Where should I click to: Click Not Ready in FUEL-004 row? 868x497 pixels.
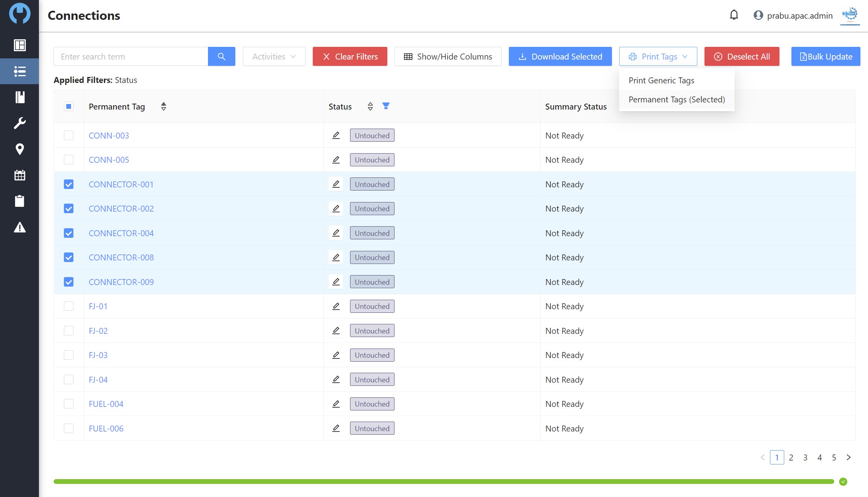(564, 404)
